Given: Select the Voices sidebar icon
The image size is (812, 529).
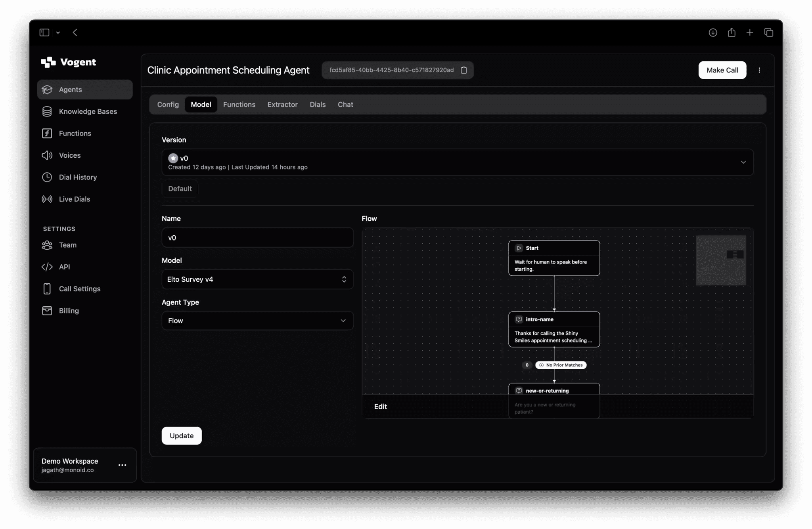Looking at the screenshot, I should point(70,155).
